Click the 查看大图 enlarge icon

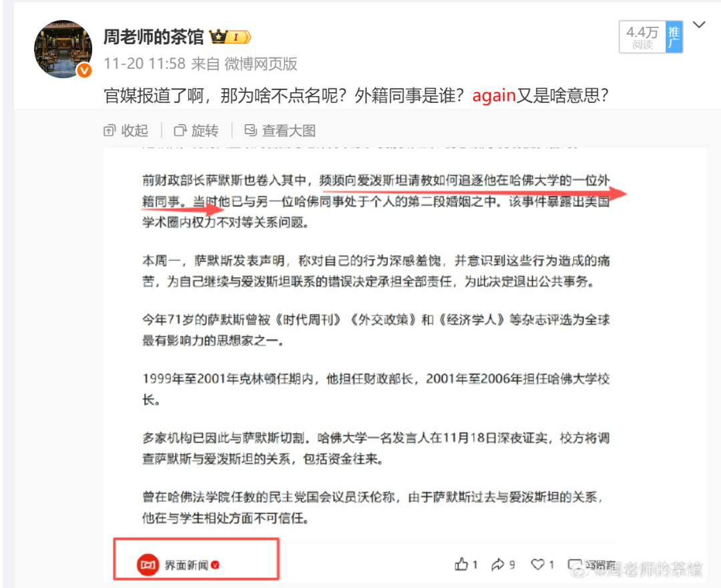(250, 130)
